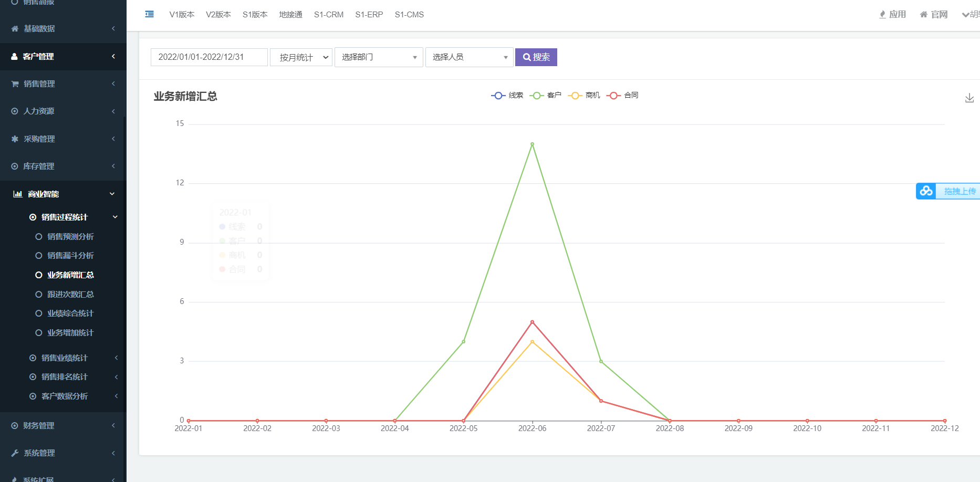Screen dimensions: 980x482
Task: Download the chart via the export icon
Action: pos(969,97)
